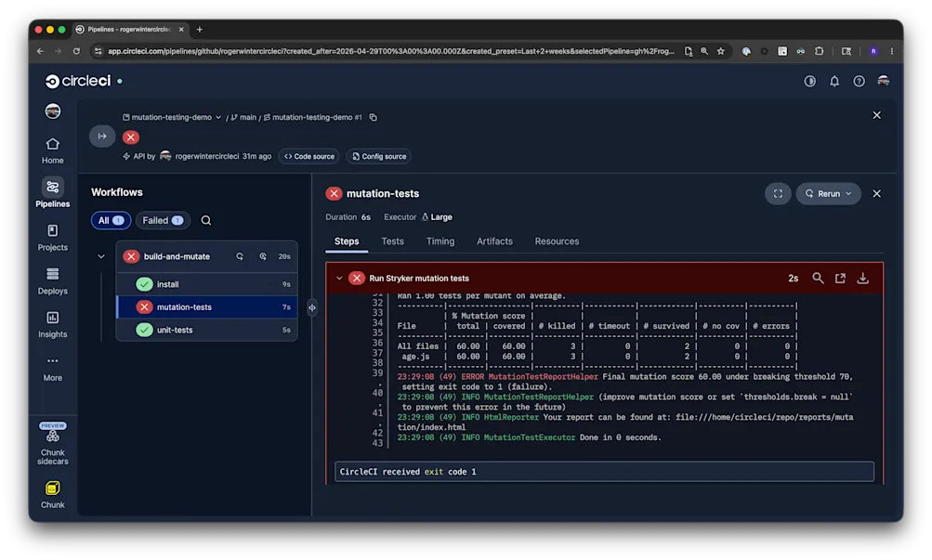Click the organization avatar in sidebar

tap(52, 111)
